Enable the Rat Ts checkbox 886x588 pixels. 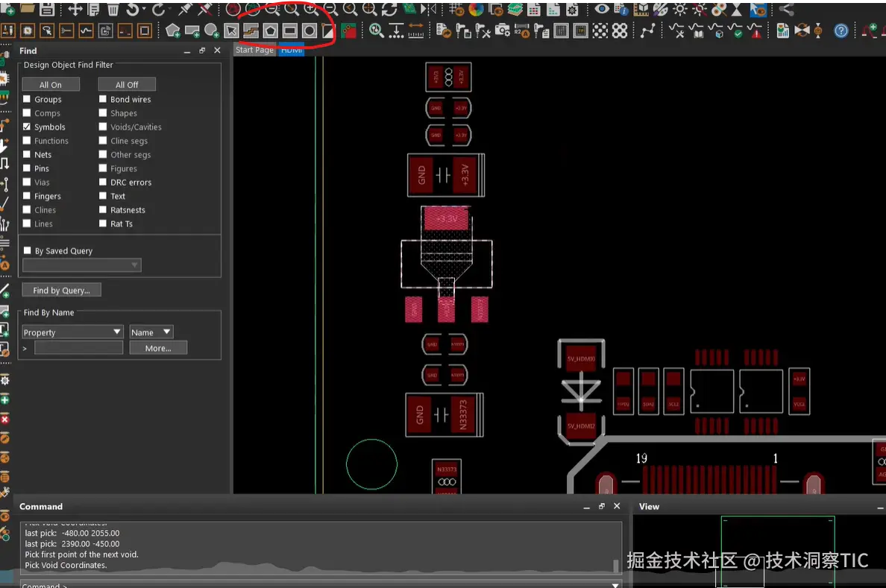coord(103,224)
